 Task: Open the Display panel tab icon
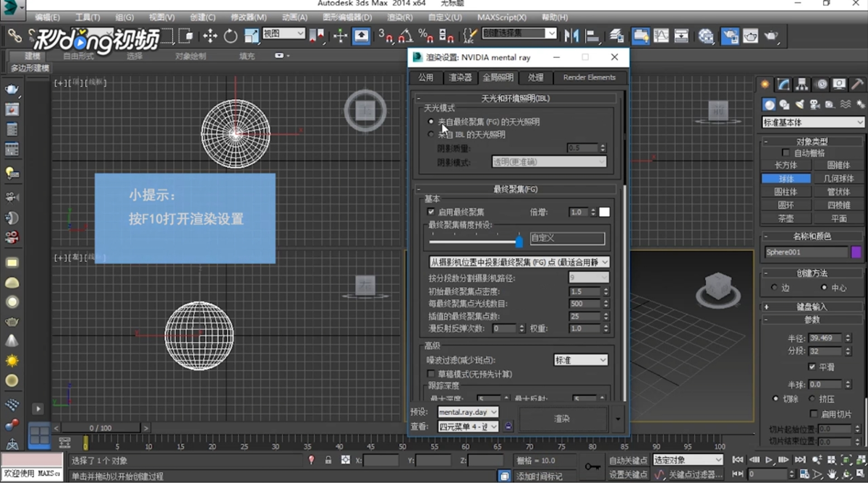(839, 84)
